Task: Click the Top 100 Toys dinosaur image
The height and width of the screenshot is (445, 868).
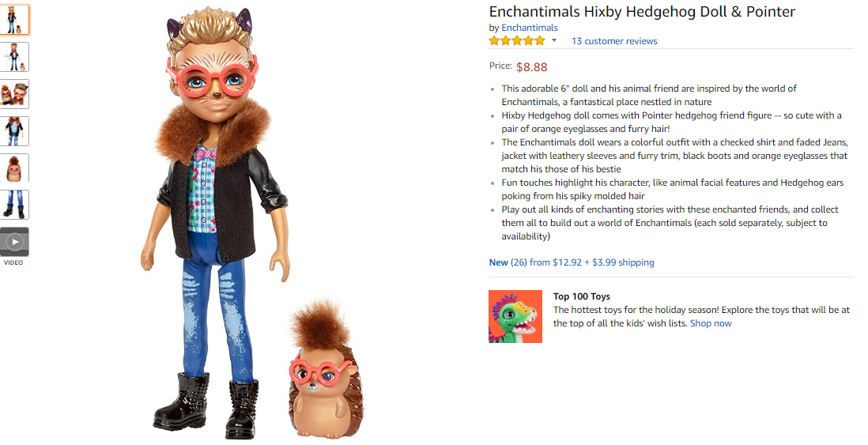Action: pos(515,317)
